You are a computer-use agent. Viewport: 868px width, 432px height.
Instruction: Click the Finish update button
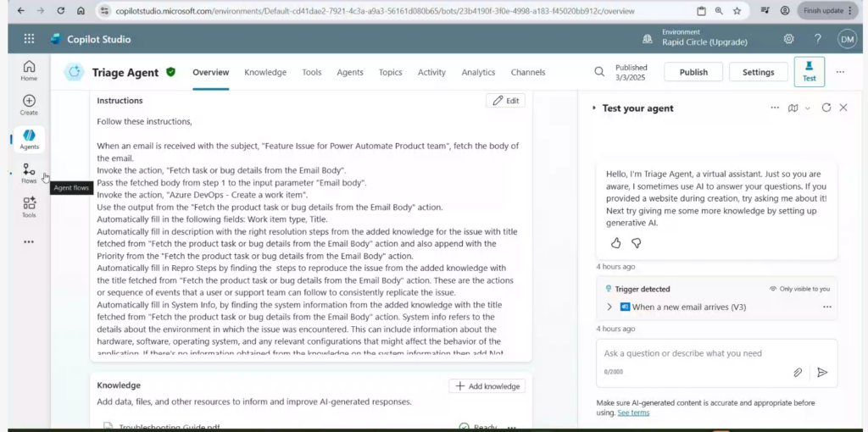pyautogui.click(x=828, y=10)
